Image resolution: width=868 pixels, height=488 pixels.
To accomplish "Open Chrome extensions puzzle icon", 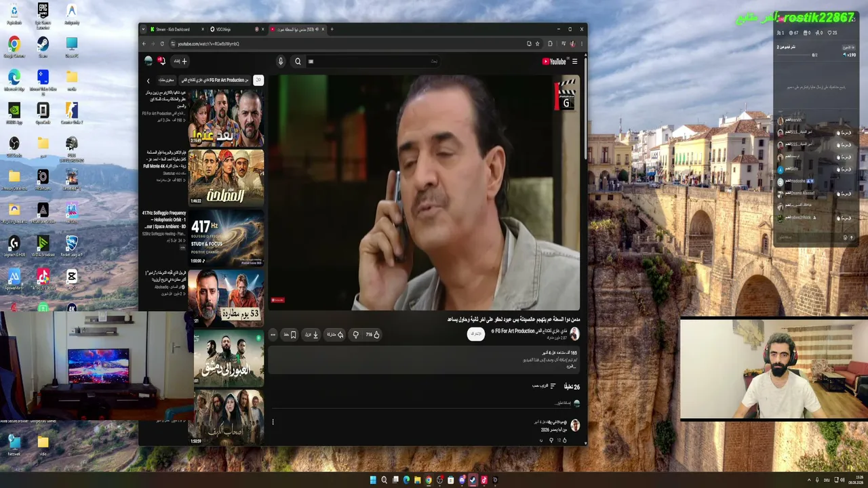I will 550,44.
